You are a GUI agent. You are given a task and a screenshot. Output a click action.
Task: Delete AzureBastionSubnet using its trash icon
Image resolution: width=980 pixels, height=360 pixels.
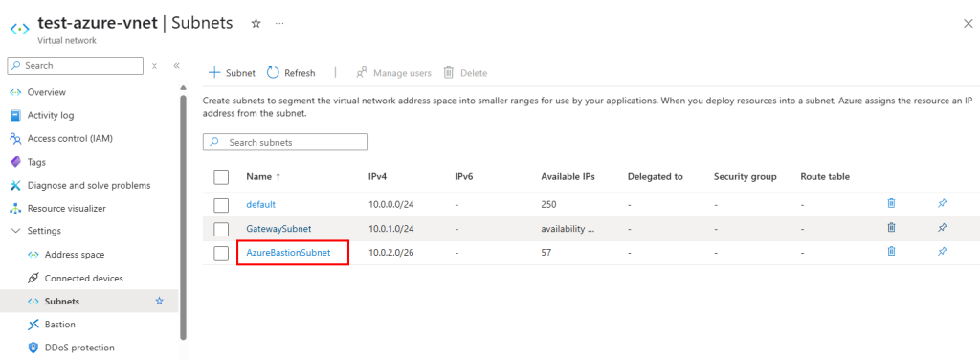[892, 251]
